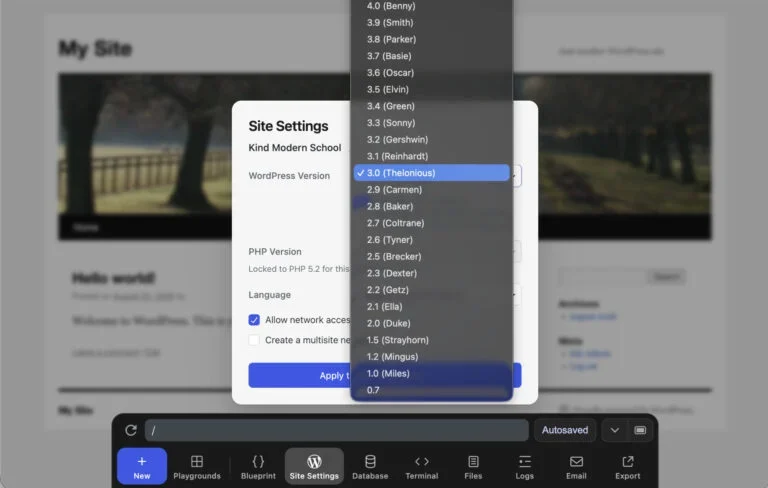This screenshot has height=488, width=768.
Task: Open the Files browser
Action: point(473,466)
